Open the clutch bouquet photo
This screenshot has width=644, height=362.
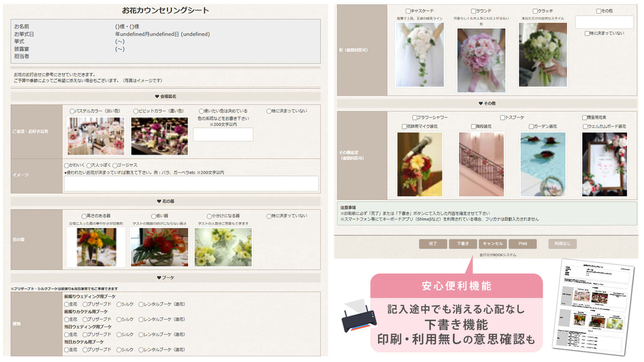pyautogui.click(x=543, y=55)
